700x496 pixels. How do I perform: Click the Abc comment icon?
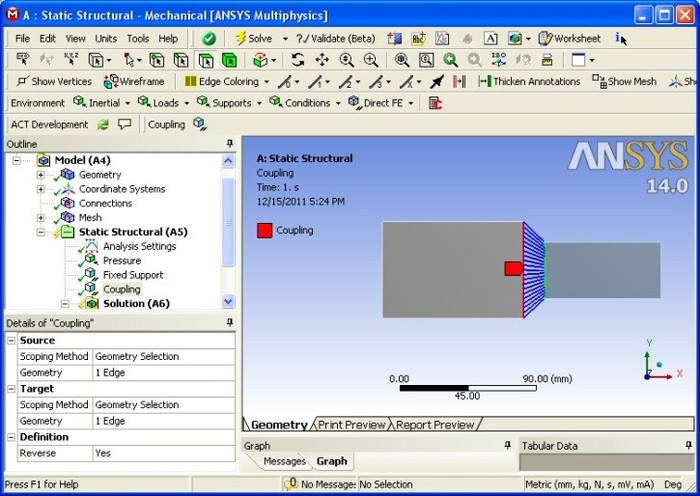(x=418, y=39)
